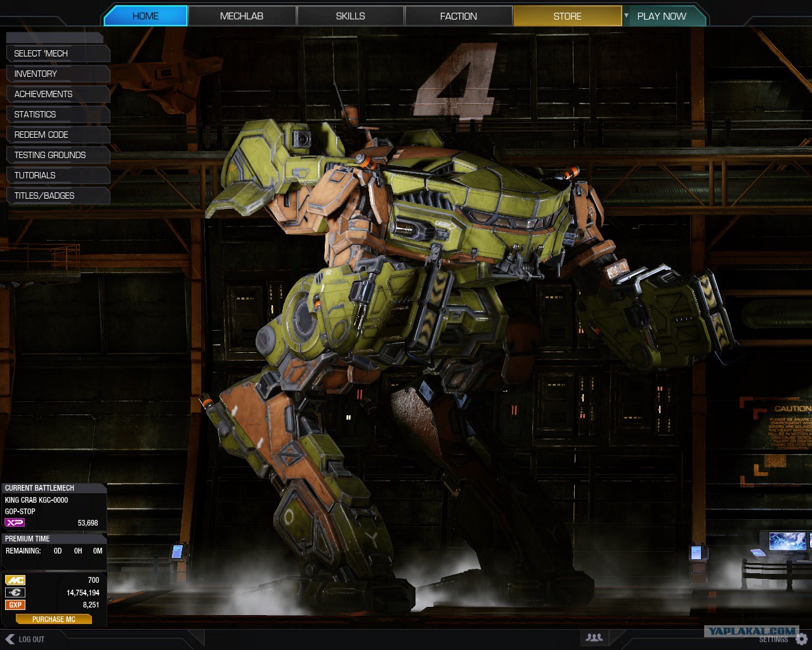The width and height of the screenshot is (812, 650).
Task: Open the Skills tab
Action: [x=350, y=16]
